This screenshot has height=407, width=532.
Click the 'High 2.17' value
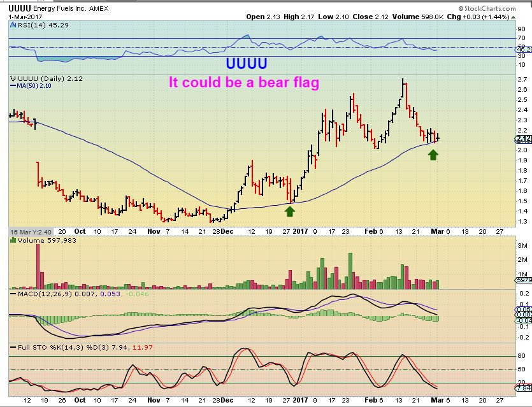[x=299, y=17]
